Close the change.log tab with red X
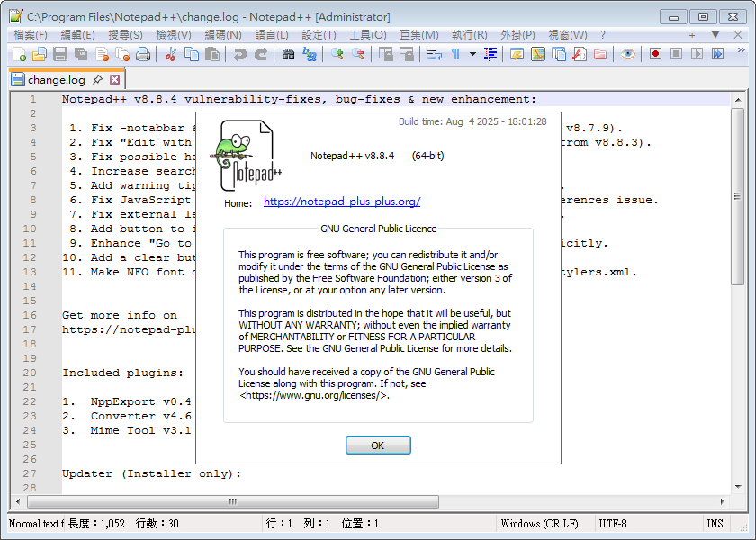The height and width of the screenshot is (540, 756). point(115,79)
